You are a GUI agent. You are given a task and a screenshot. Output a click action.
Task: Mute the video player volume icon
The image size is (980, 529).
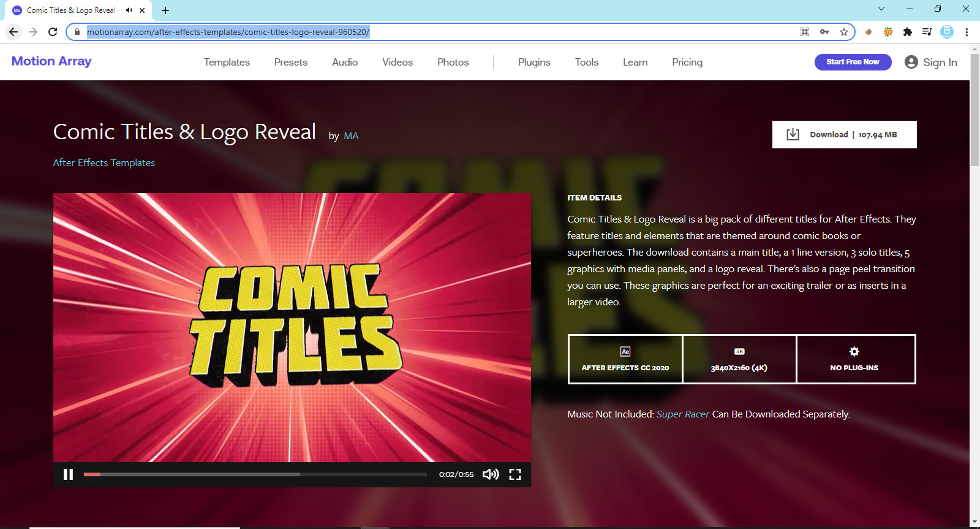click(x=491, y=474)
